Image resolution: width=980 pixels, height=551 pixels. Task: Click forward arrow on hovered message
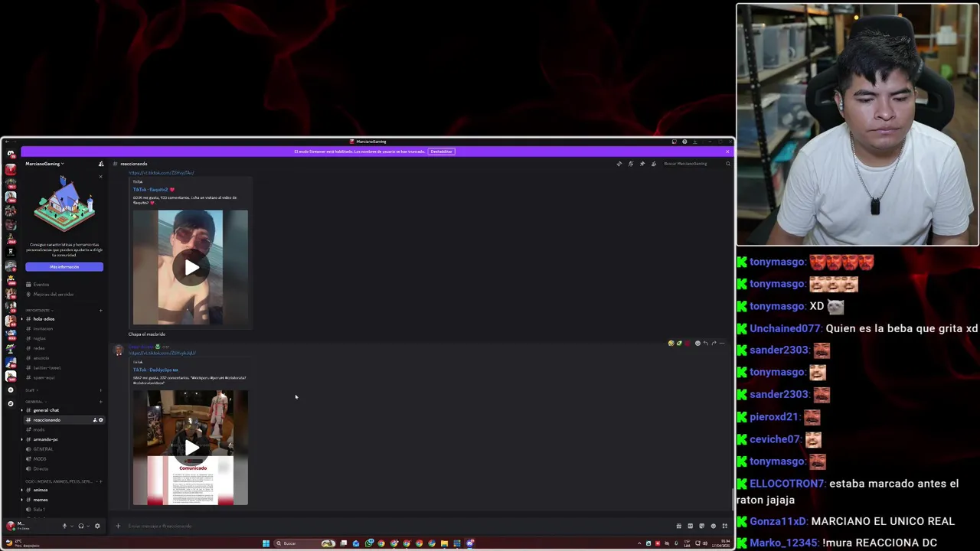(714, 344)
